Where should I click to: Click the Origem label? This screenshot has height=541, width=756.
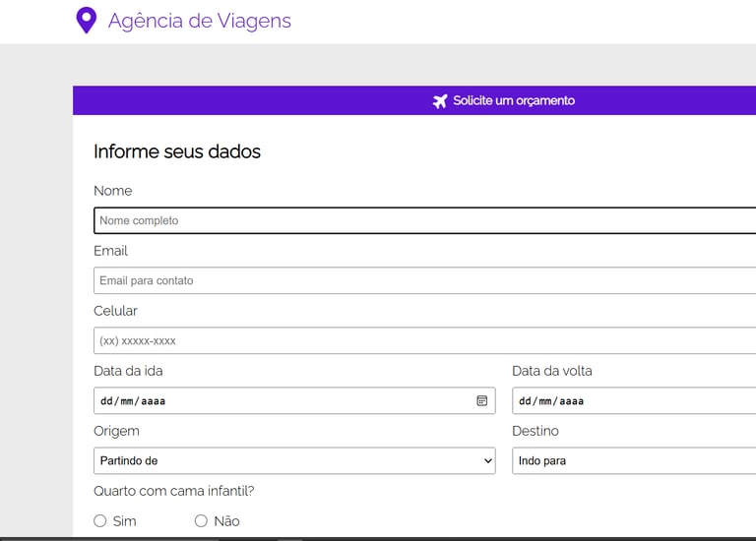116,431
